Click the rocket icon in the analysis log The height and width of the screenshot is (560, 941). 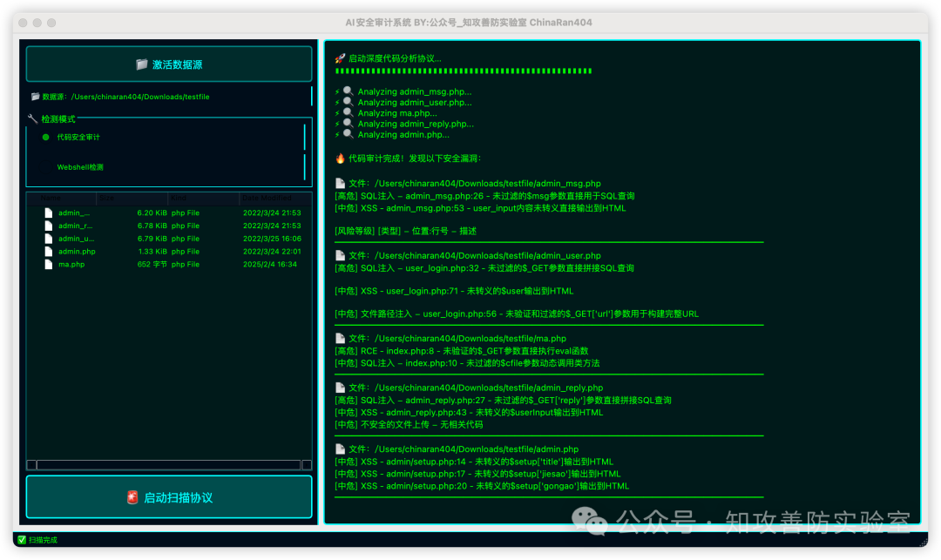pyautogui.click(x=340, y=58)
